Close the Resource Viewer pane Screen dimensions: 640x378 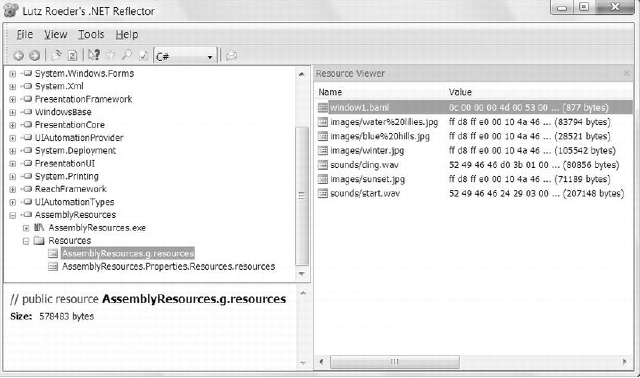pyautogui.click(x=627, y=73)
